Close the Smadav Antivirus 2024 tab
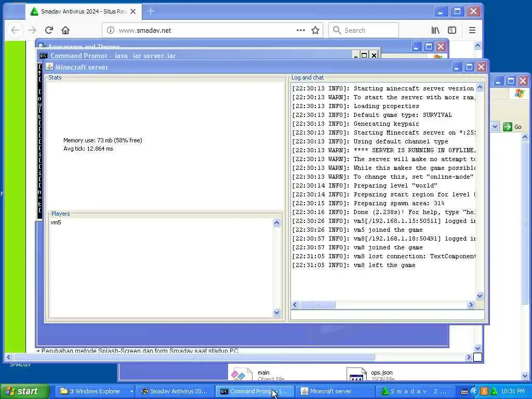This screenshot has height=399, width=532. click(133, 11)
